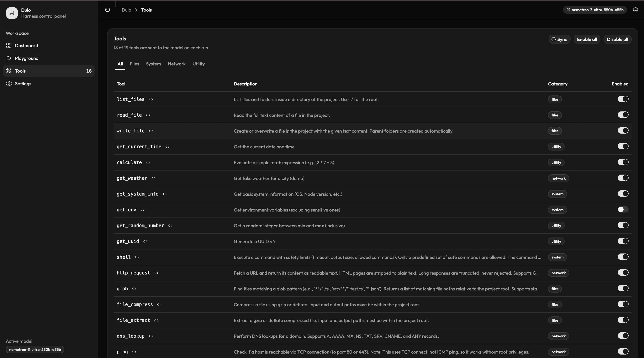644x358 pixels.
Task: Click the Sync button
Action: point(559,39)
